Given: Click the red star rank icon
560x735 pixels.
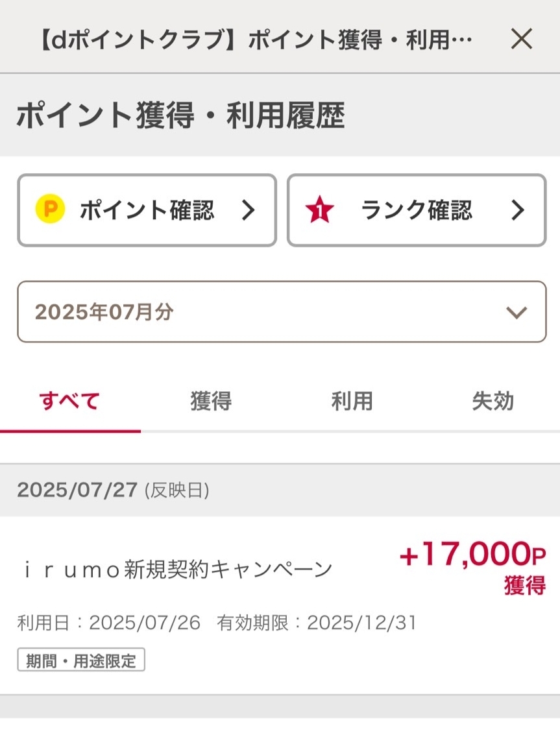Looking at the screenshot, I should 319,210.
